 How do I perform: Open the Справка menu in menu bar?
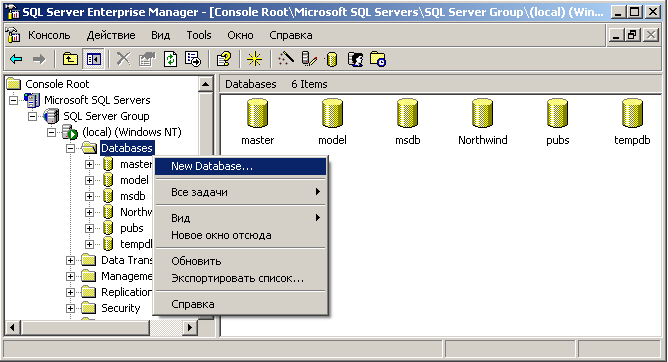291,35
